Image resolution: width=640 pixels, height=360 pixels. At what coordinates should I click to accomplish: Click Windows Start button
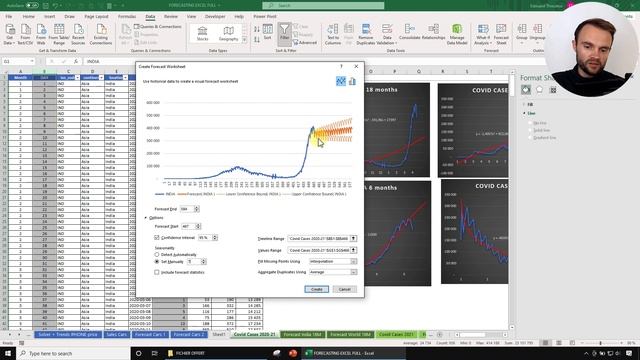[8, 353]
